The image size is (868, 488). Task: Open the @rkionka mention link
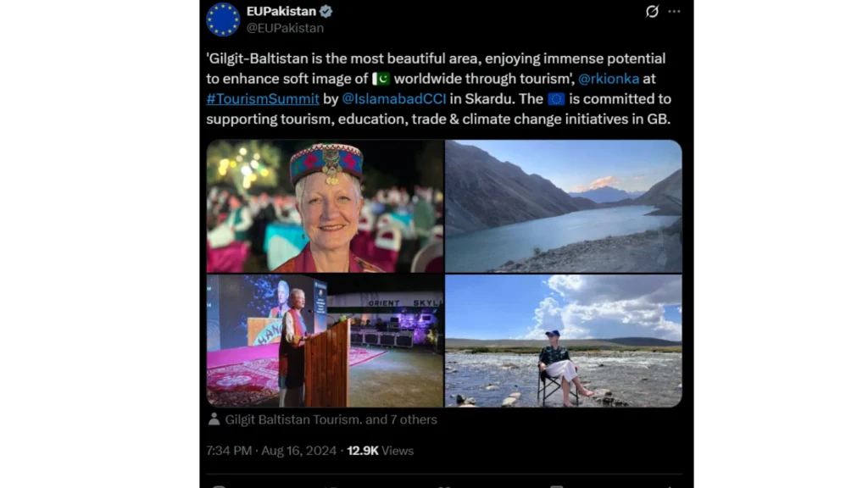[x=609, y=79]
